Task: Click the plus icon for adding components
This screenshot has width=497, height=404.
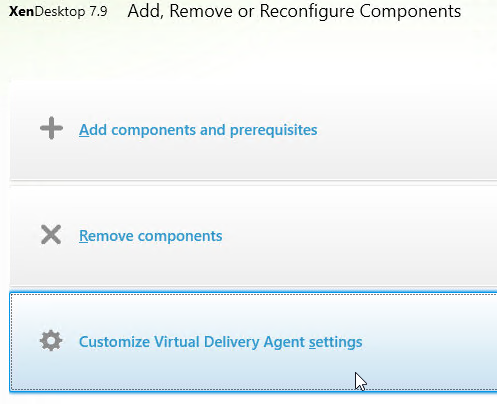Action: [51, 128]
